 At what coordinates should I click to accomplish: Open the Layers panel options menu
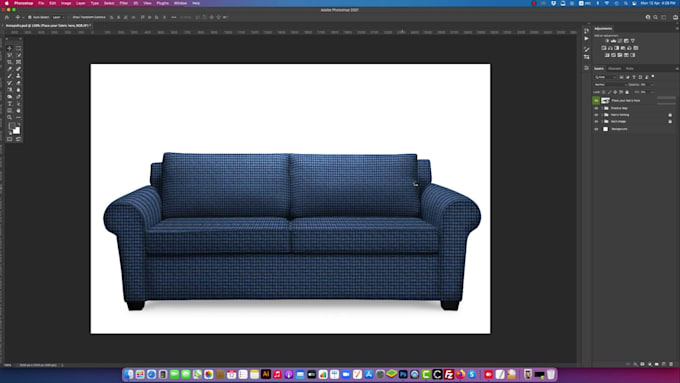[677, 68]
